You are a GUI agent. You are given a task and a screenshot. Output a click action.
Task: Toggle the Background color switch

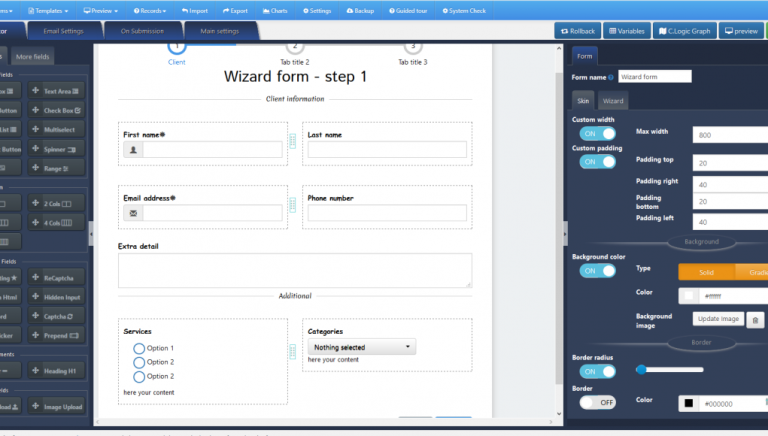pyautogui.click(x=598, y=270)
